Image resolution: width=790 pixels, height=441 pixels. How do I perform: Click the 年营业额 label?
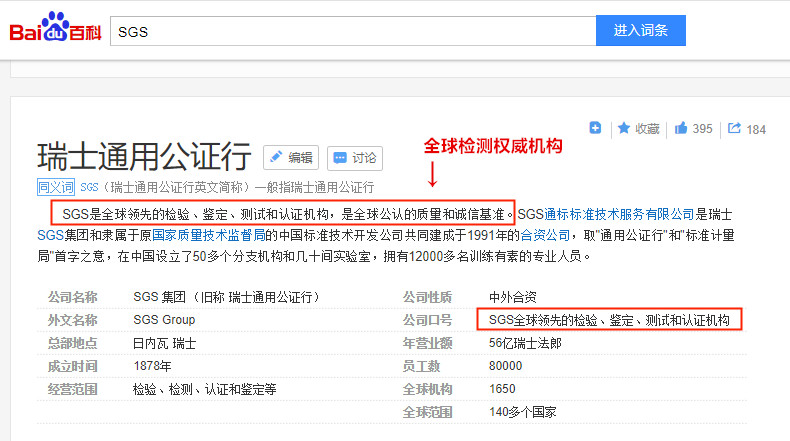click(427, 343)
